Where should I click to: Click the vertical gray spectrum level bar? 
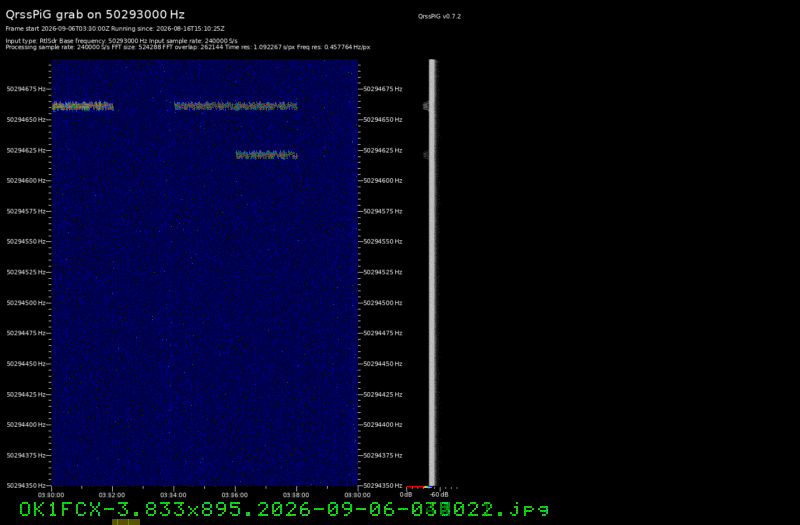pyautogui.click(x=432, y=272)
